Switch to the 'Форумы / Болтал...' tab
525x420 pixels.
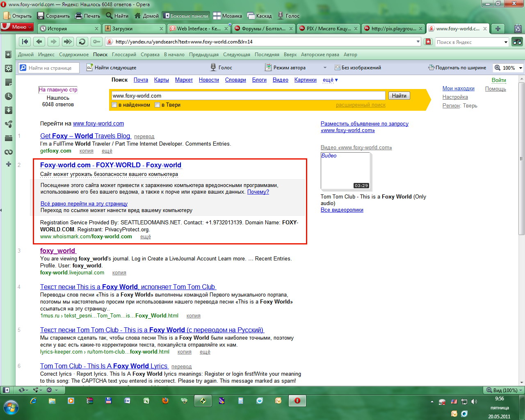(x=264, y=29)
